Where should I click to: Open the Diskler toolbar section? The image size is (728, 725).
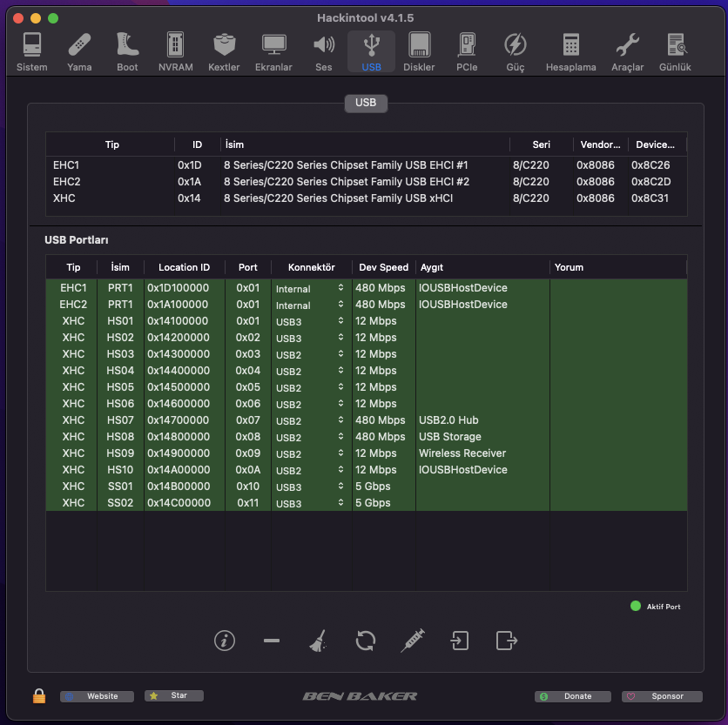pos(419,52)
